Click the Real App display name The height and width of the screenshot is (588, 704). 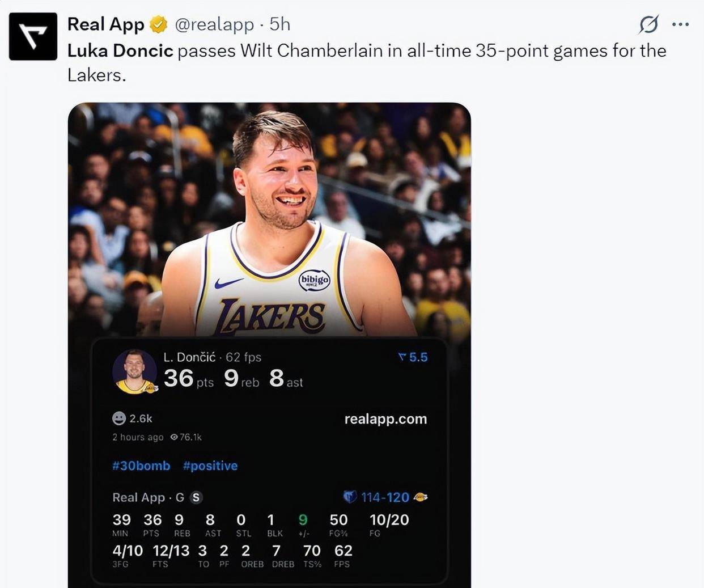tap(105, 24)
